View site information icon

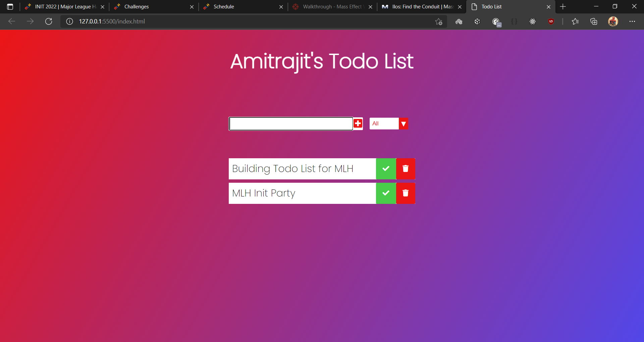(x=69, y=21)
